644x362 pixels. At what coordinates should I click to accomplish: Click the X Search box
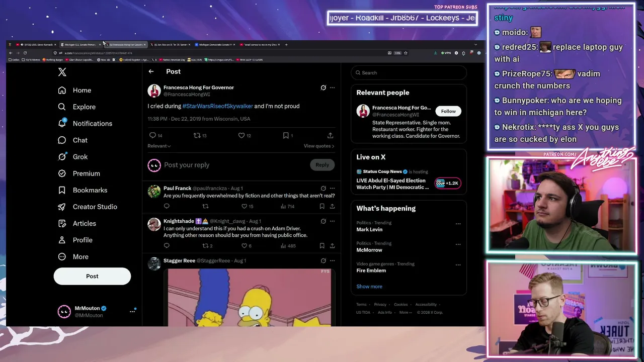pyautogui.click(x=409, y=73)
